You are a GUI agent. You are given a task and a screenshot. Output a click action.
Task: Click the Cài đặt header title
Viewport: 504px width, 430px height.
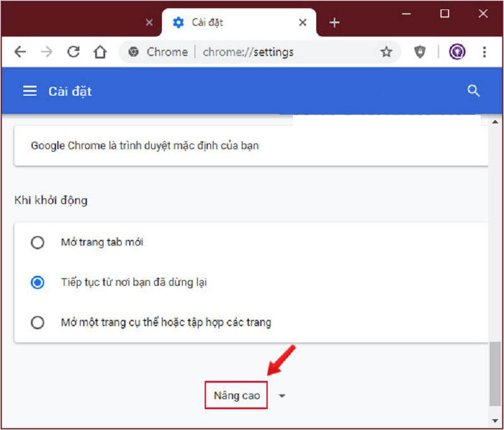pyautogui.click(x=70, y=91)
